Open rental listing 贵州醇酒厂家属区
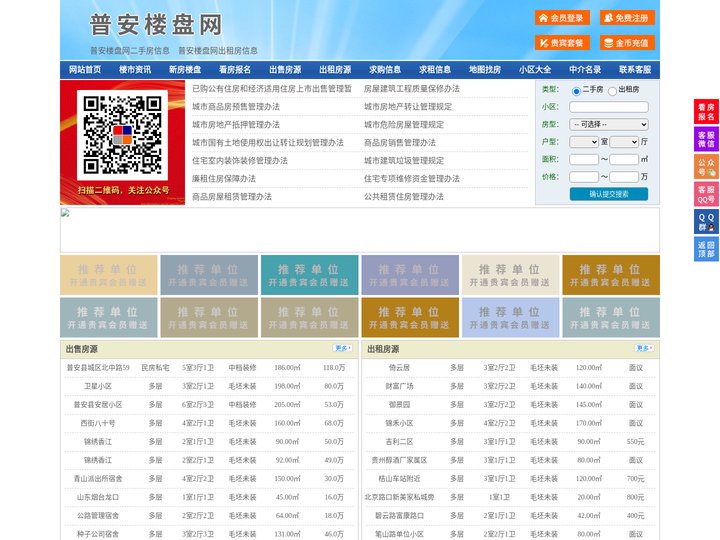This screenshot has height=540, width=720. (x=399, y=460)
